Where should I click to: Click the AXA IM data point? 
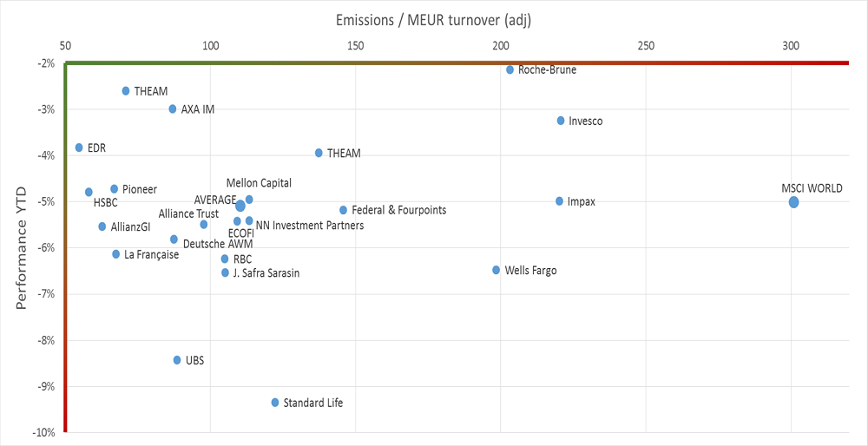click(x=173, y=109)
